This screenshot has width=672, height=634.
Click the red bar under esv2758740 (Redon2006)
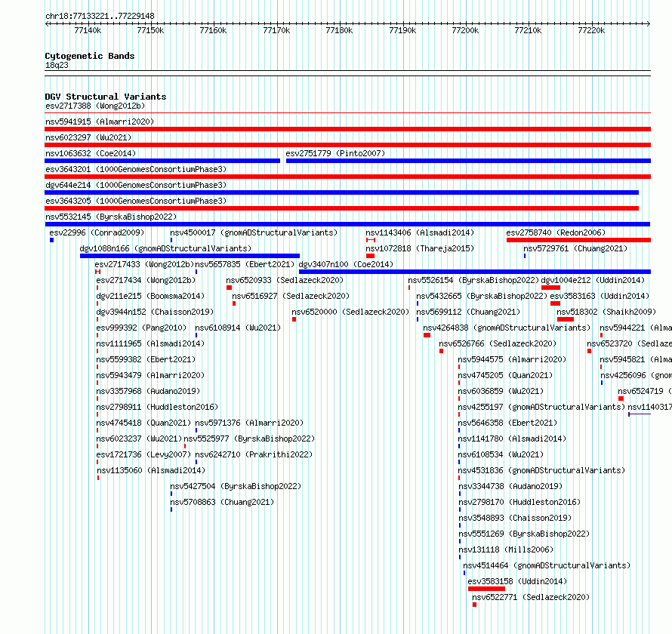(578, 240)
